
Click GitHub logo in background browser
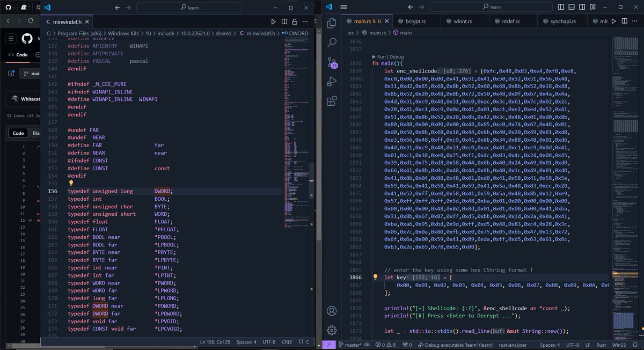pos(27,39)
